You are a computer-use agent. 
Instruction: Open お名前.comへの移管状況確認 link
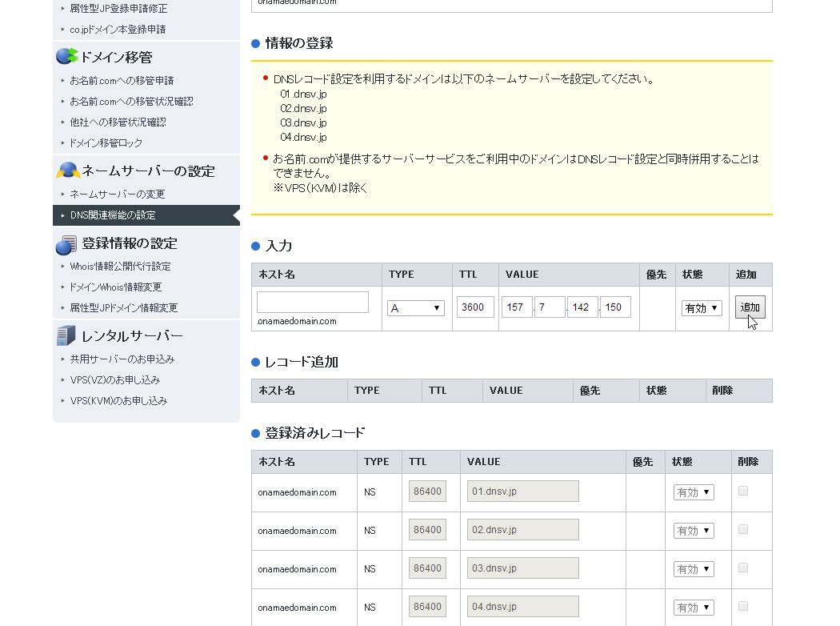click(131, 102)
